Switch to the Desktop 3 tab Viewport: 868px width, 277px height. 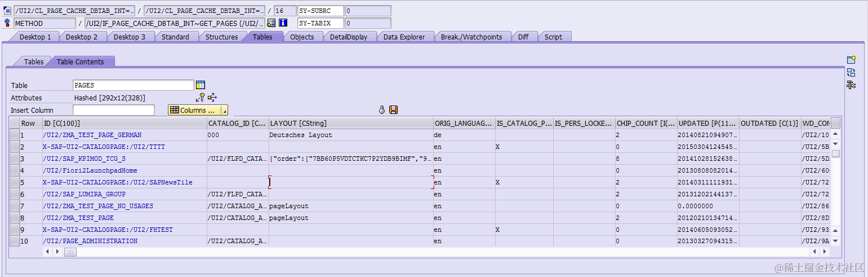click(130, 37)
